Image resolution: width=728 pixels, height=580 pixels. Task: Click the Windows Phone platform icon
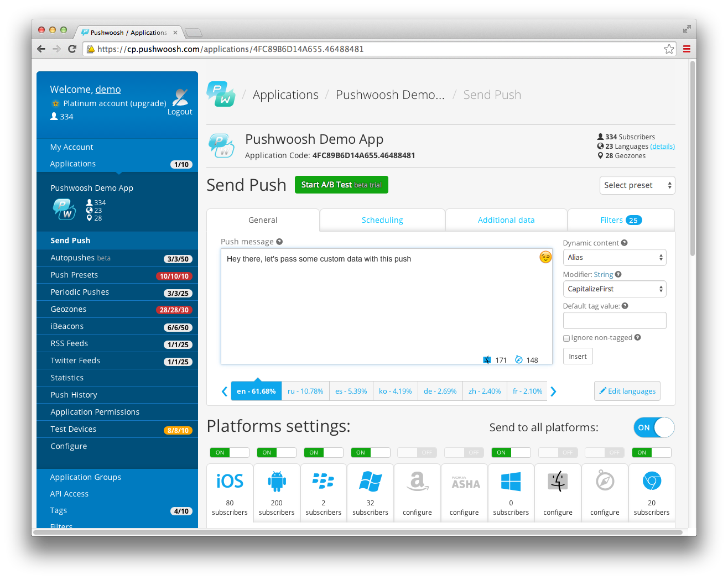pyautogui.click(x=370, y=481)
